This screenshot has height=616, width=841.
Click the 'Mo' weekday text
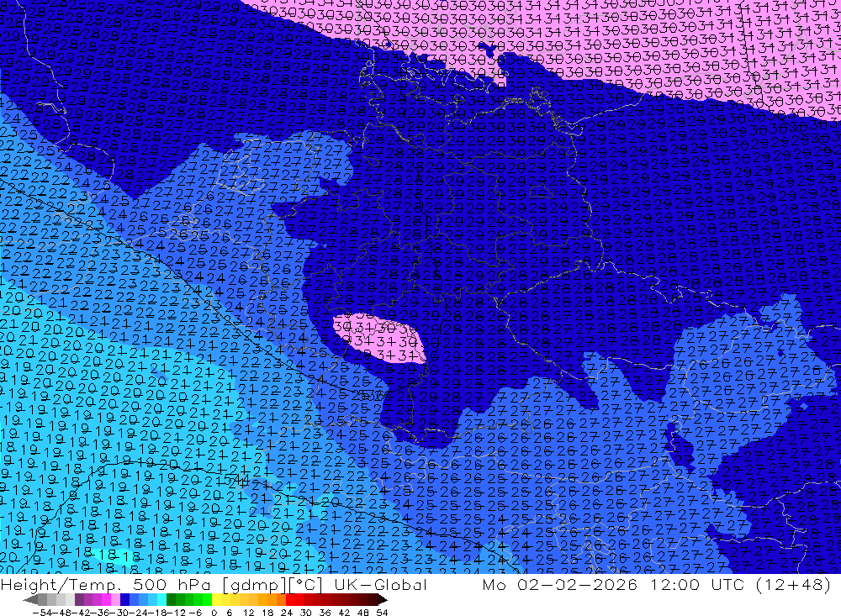[494, 584]
